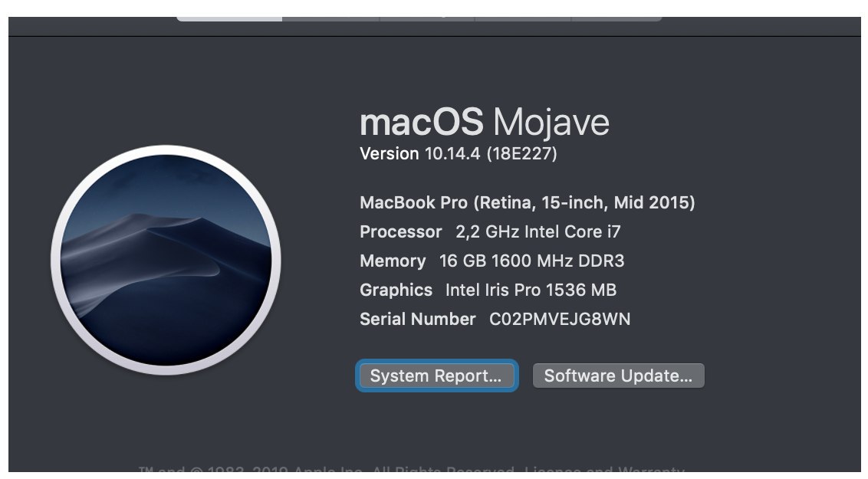Select the serial number C02PMVEJG8WN

[560, 319]
